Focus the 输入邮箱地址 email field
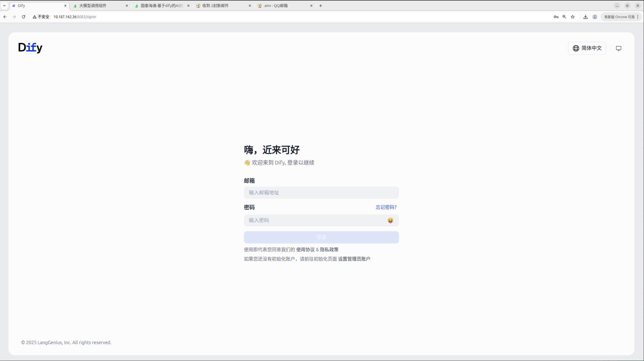The image size is (644, 361). point(321,193)
